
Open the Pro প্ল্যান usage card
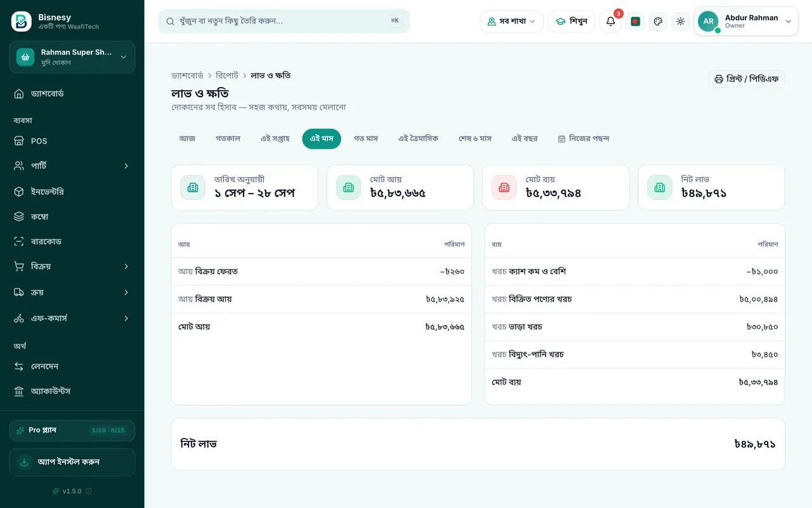tap(72, 431)
